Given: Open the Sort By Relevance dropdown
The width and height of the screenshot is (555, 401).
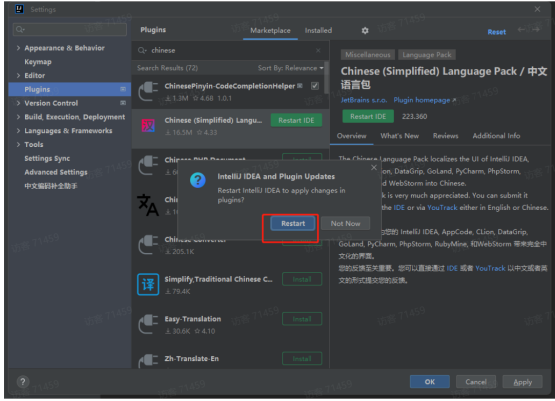Looking at the screenshot, I should [290, 68].
